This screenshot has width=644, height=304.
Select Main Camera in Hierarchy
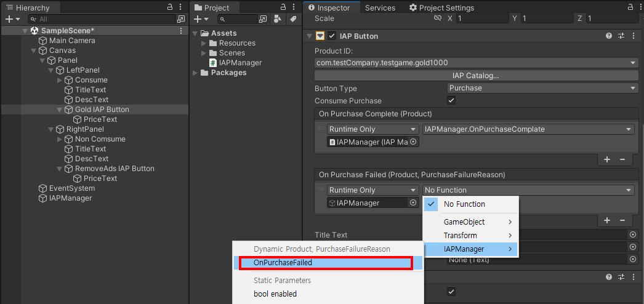point(72,41)
